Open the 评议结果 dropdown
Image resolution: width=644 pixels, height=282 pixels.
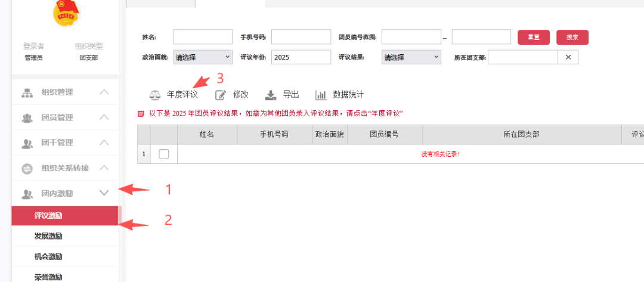411,57
